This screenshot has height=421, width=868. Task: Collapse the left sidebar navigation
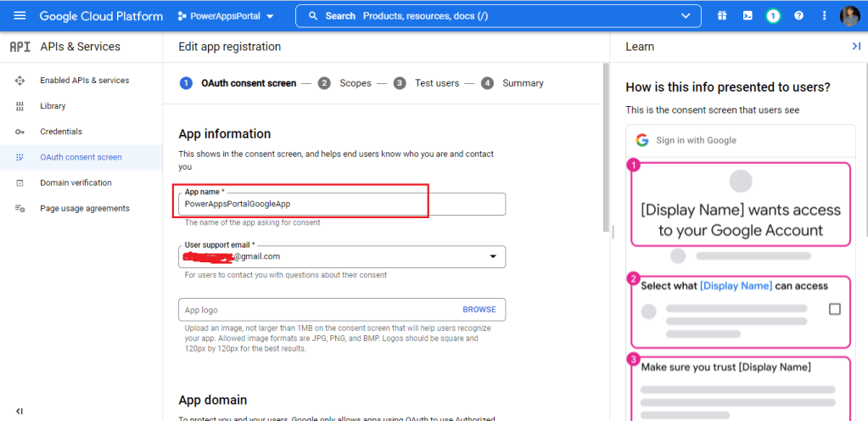20,411
